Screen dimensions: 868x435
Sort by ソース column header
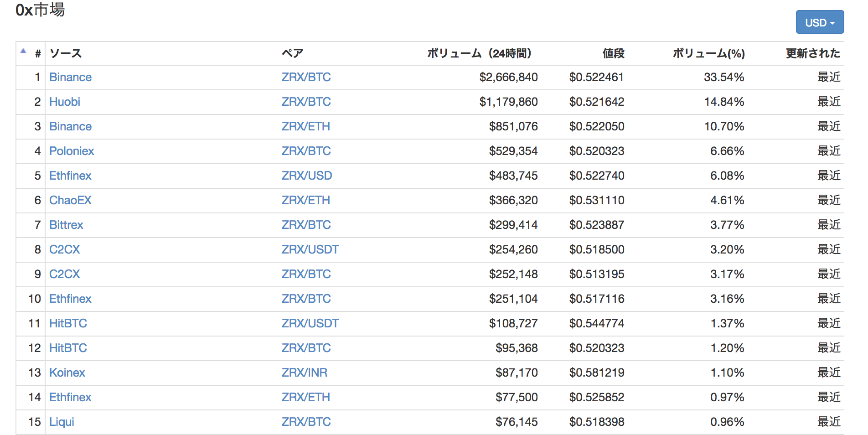(66, 53)
